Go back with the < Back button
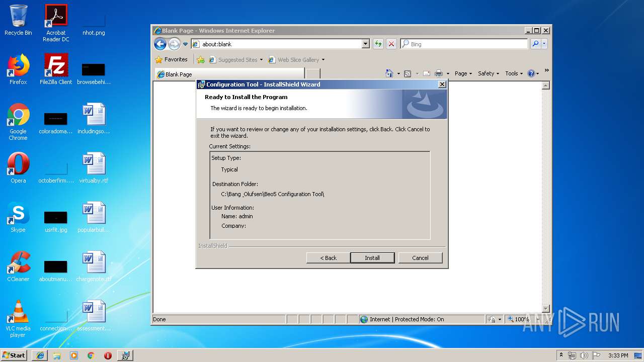 click(x=329, y=258)
